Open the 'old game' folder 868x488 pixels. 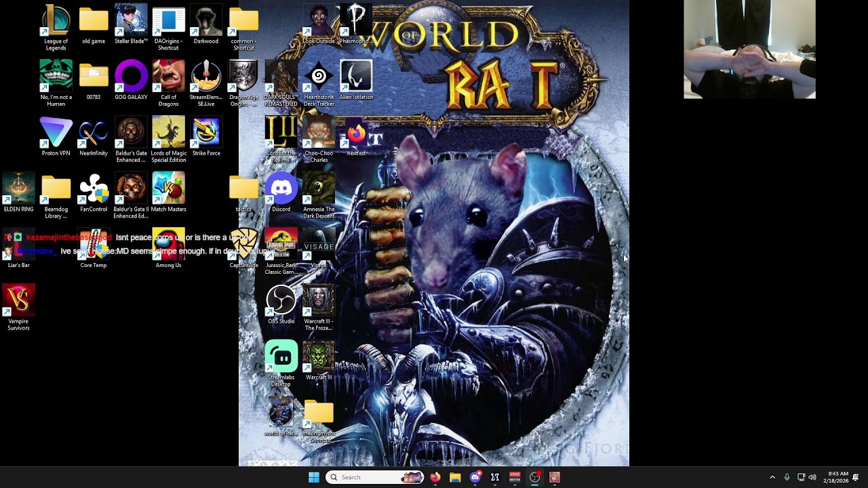click(94, 24)
